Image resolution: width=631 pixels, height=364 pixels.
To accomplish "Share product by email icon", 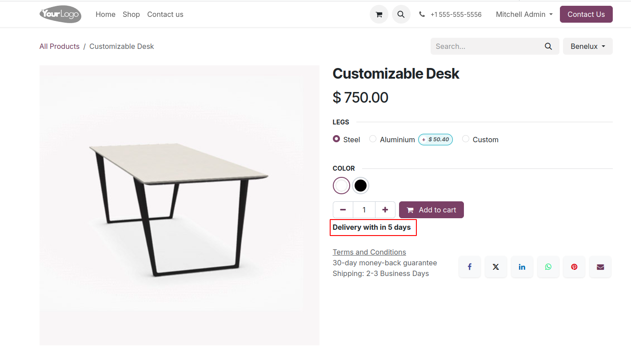I will coord(600,267).
